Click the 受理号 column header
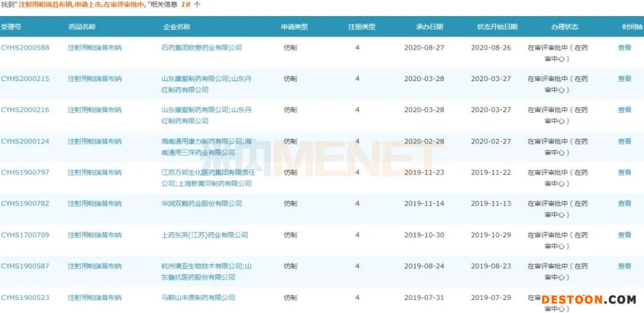Screen dimensions: 644x313 click(11, 27)
